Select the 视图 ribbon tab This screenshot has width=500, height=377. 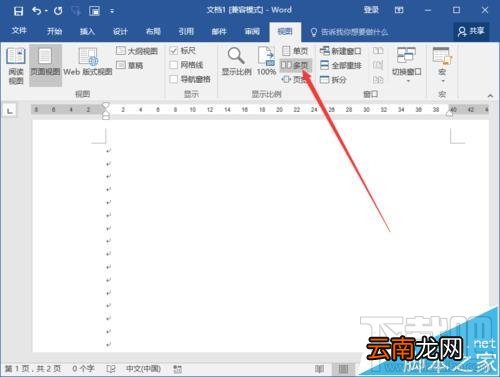pyautogui.click(x=285, y=31)
